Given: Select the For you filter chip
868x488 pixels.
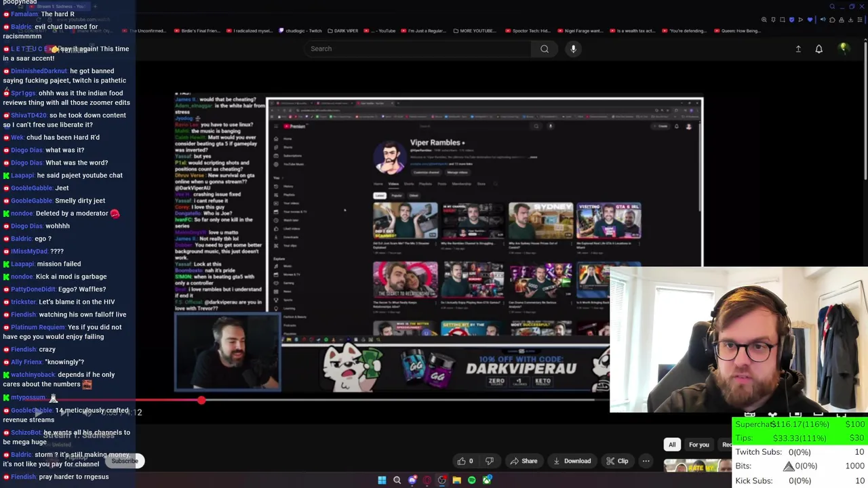Looking at the screenshot, I should coord(698,445).
